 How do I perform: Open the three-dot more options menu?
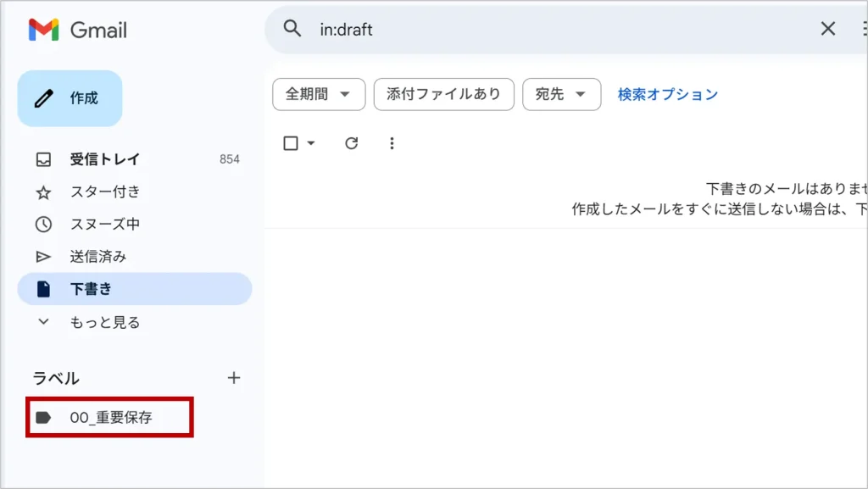[392, 143]
